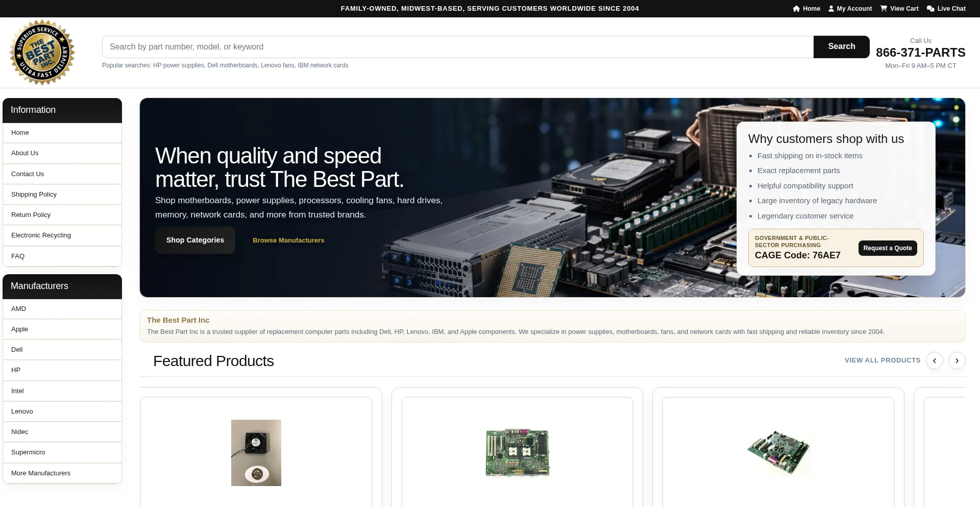Open the cooling fan product thumbnail
Viewport: 980px width, 507px height.
coord(256,453)
